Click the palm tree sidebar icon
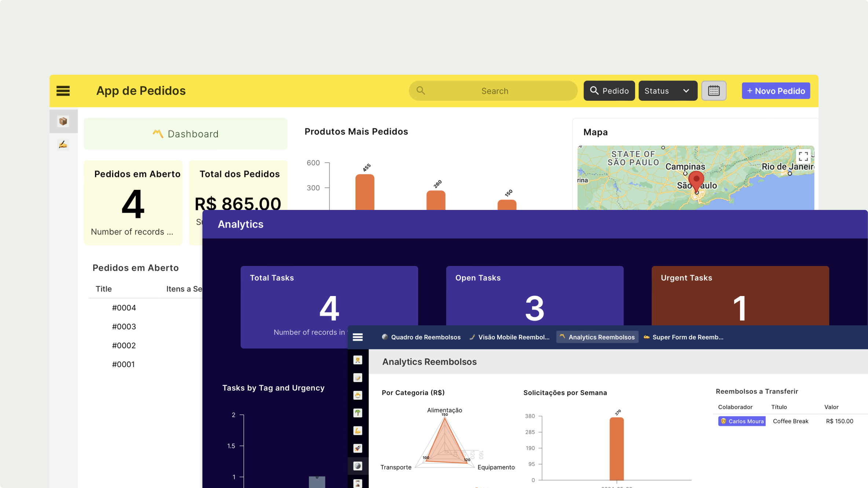The width and height of the screenshot is (868, 488). click(358, 413)
